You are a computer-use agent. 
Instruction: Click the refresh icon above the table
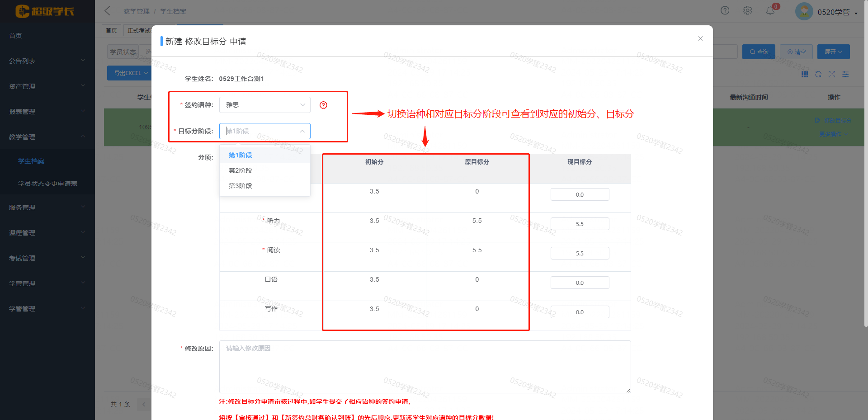coord(818,74)
